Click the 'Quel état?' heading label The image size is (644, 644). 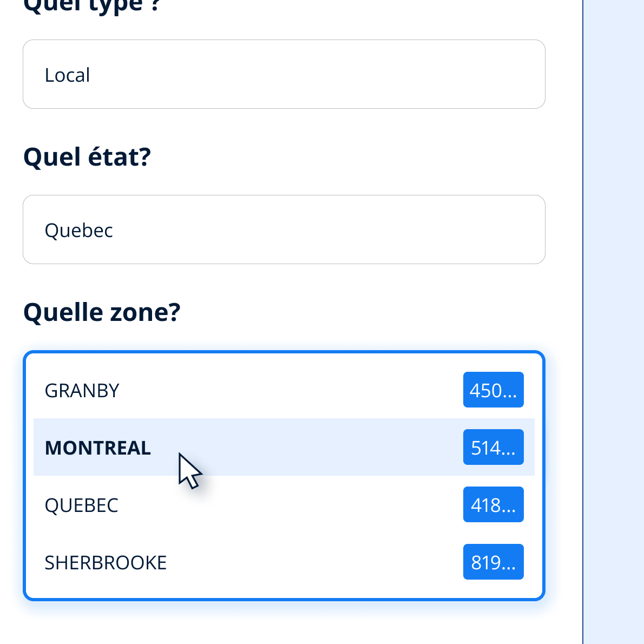point(87,157)
